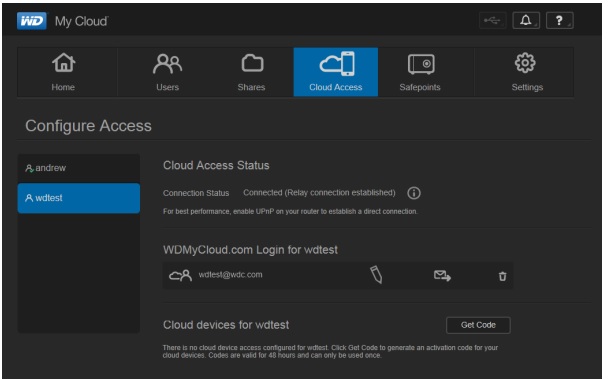
Task: Select user andrew in the list
Action: coord(79,168)
